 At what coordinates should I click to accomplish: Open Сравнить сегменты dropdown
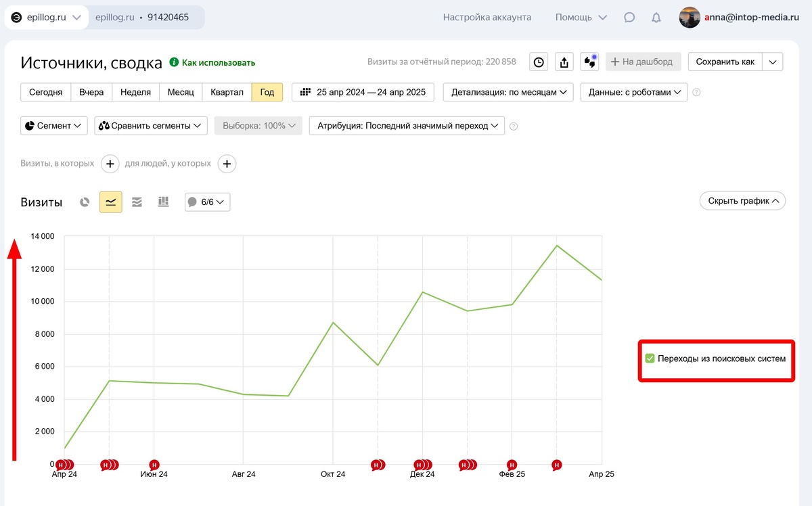[151, 126]
